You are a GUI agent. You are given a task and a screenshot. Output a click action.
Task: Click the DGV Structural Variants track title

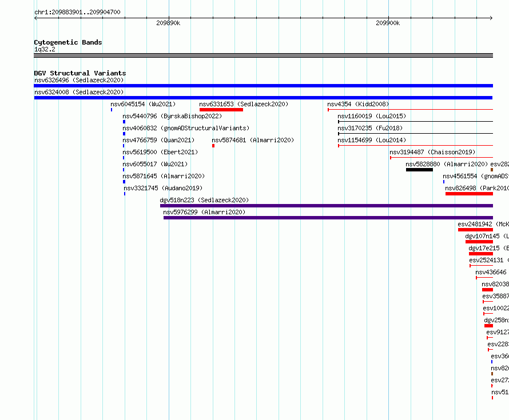80,73
